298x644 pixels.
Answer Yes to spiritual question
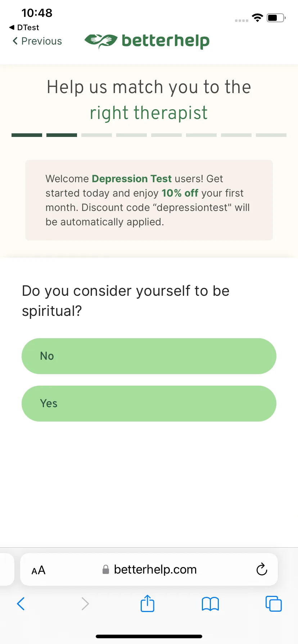click(149, 404)
